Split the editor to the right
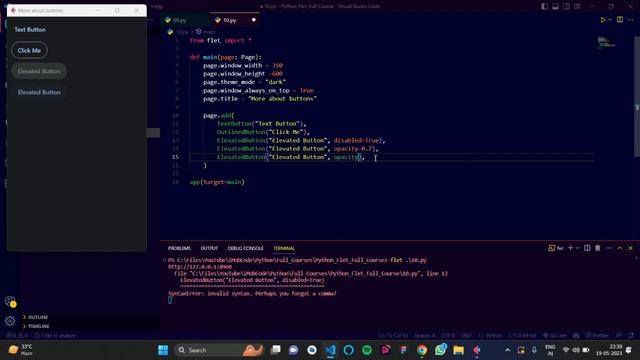The height and width of the screenshot is (360, 640). coord(620,20)
